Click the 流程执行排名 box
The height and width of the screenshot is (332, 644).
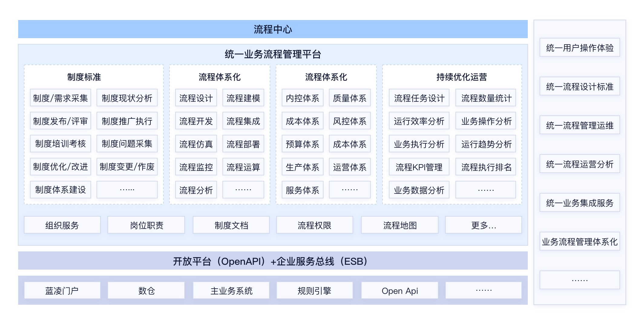(486, 167)
